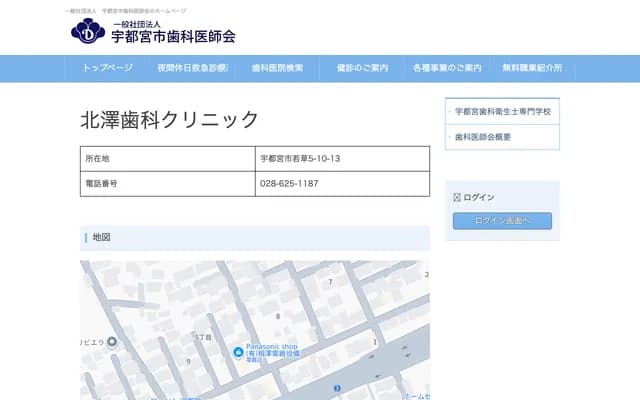Open 各種事業のご案内 menu item
This screenshot has height=400, width=640.
[447, 68]
